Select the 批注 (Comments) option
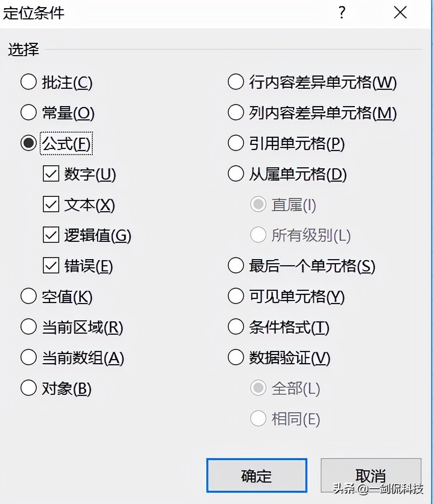 click(x=29, y=82)
